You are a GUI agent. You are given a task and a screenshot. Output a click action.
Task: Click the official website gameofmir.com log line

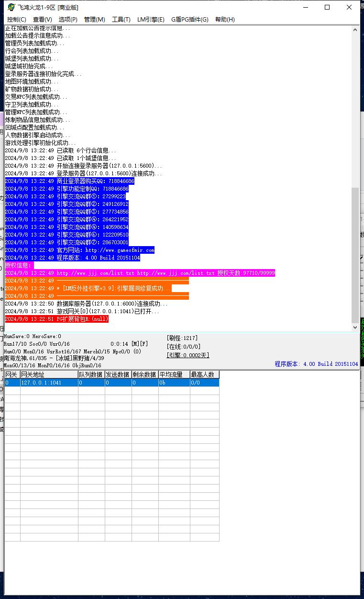[x=79, y=250]
